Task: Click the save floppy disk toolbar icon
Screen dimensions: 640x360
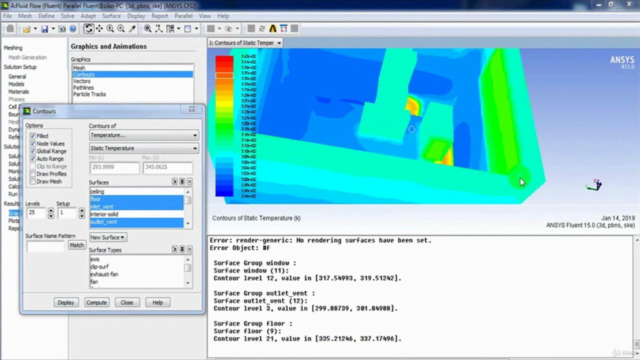Action: tap(44, 29)
